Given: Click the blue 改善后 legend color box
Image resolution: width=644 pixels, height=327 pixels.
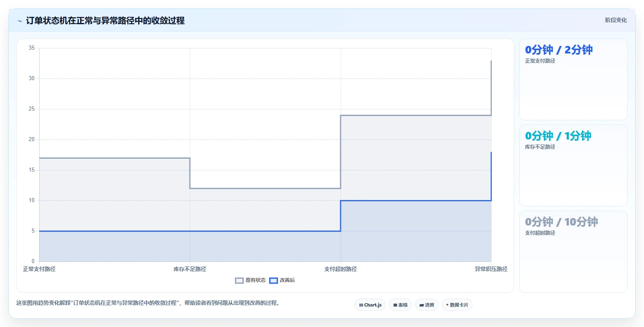Looking at the screenshot, I should point(273,280).
